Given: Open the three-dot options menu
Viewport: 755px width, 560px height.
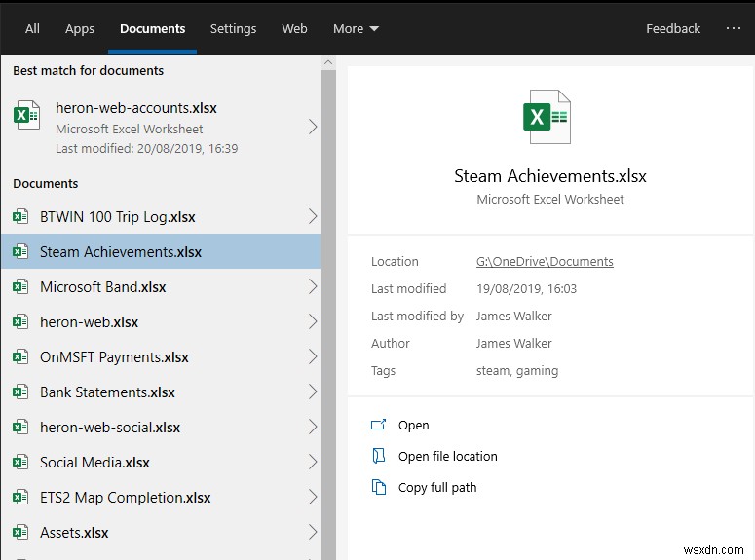Looking at the screenshot, I should (734, 28).
